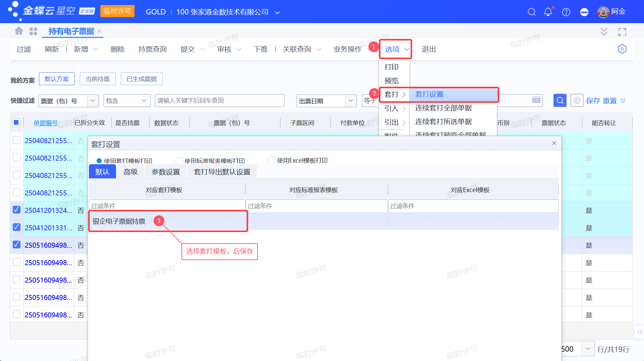Click the notification bell icon
Image resolution: width=644 pixels, height=361 pixels.
coord(548,12)
